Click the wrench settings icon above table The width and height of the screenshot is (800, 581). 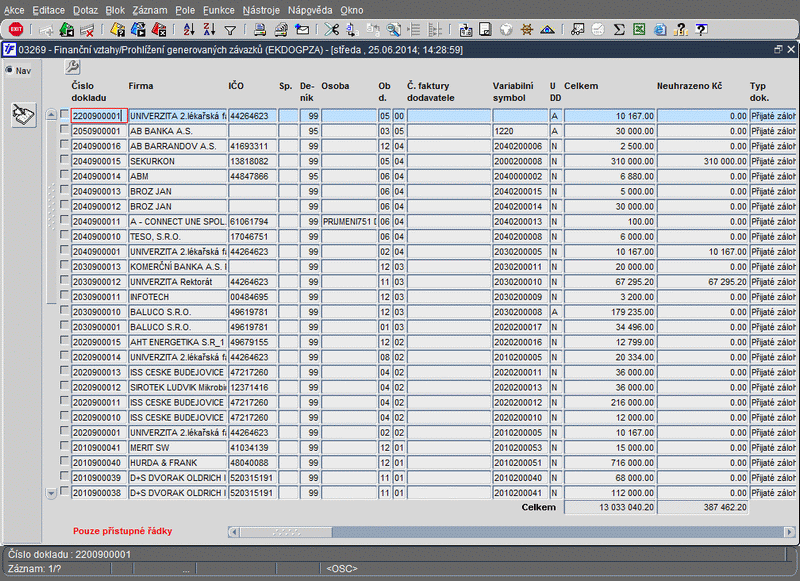73,67
